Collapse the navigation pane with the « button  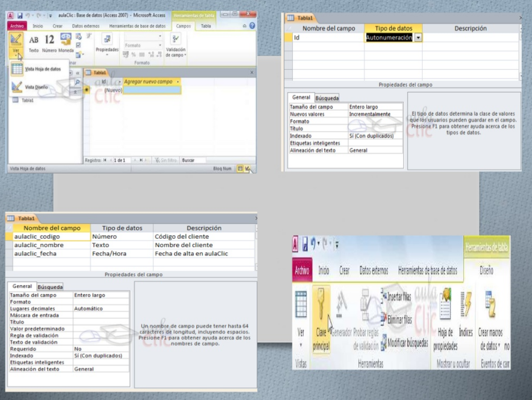pos(78,73)
